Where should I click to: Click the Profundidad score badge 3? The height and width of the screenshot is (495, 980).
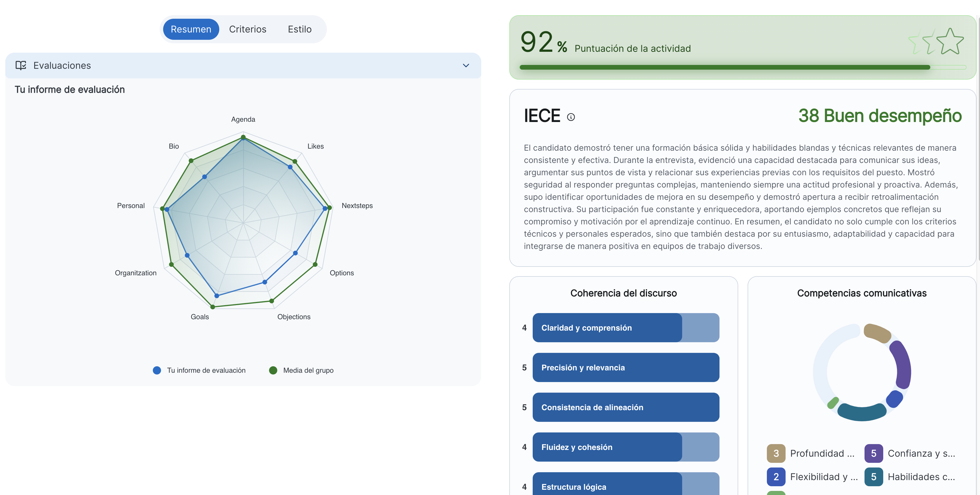click(776, 453)
